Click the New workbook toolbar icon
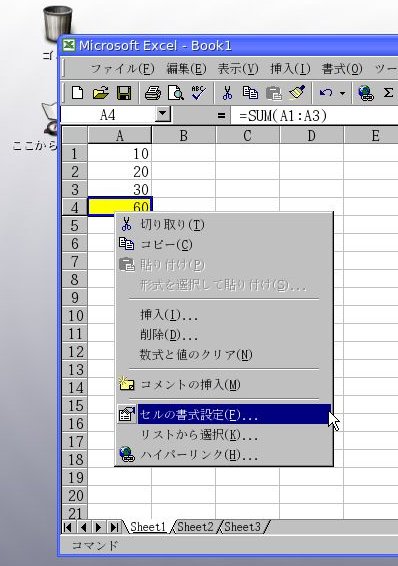The width and height of the screenshot is (398, 566). tap(77, 93)
